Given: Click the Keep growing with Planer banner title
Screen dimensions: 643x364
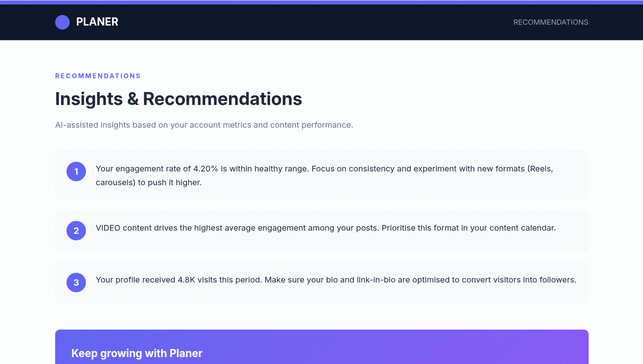Looking at the screenshot, I should point(137,353).
